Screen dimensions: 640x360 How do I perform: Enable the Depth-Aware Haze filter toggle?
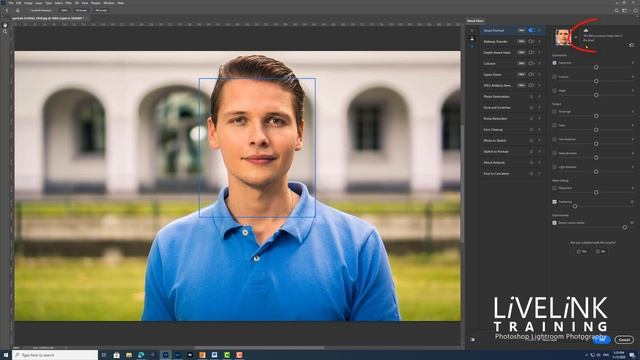pyautogui.click(x=531, y=53)
